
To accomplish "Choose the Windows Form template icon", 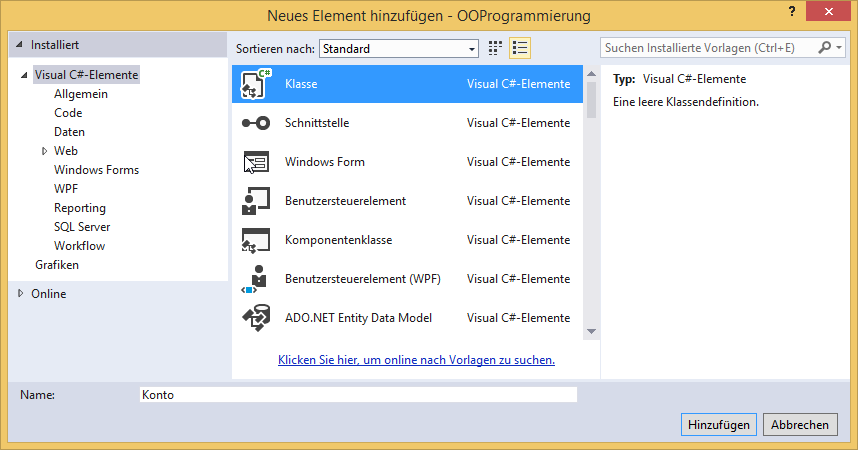I will [255, 162].
